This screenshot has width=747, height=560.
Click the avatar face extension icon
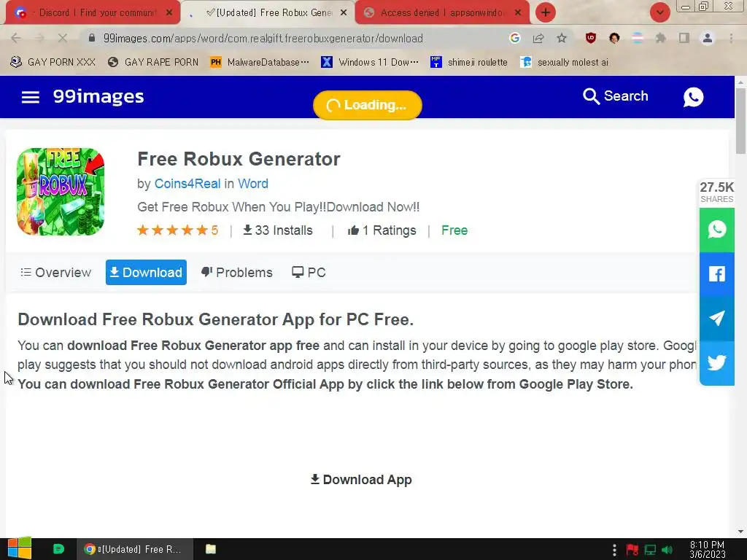(614, 38)
